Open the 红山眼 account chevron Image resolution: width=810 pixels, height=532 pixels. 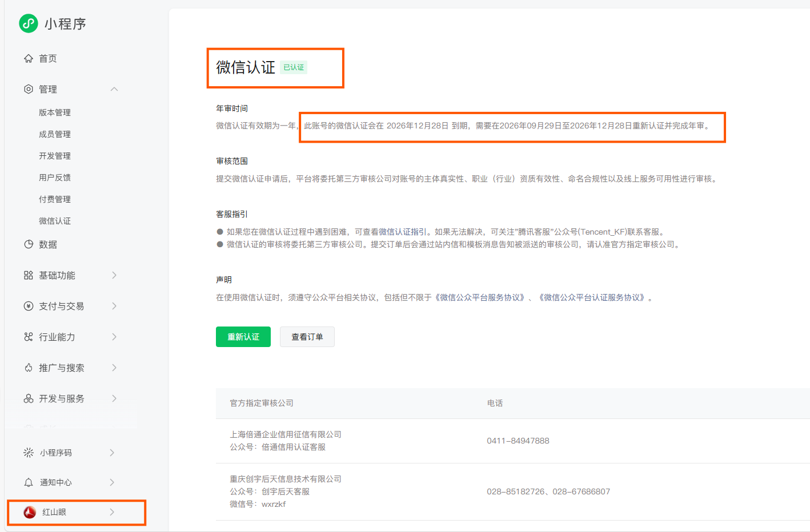click(x=112, y=512)
